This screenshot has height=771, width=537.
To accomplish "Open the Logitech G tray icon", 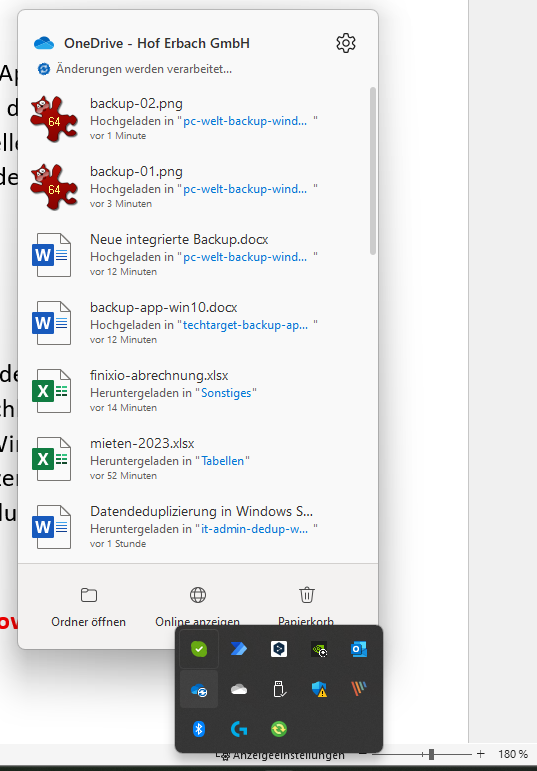I will point(239,729).
